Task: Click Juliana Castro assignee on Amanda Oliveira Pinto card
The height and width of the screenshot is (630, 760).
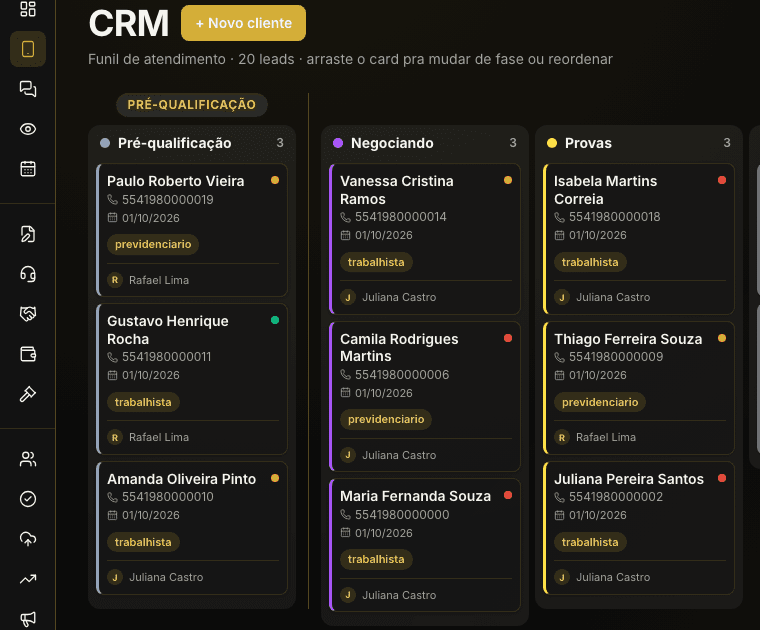Action: tap(155, 577)
